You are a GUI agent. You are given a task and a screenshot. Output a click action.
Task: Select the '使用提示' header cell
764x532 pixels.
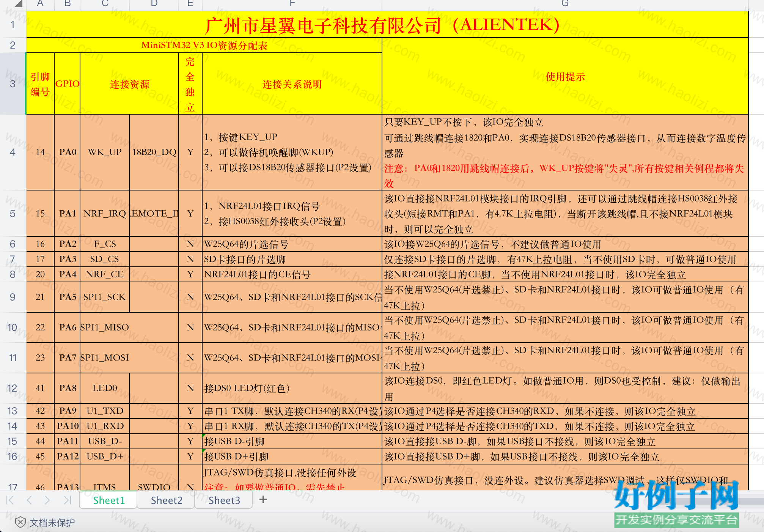pos(565,76)
